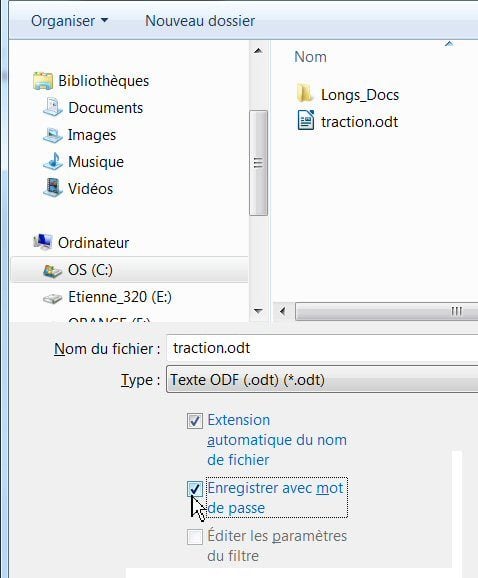Image resolution: width=478 pixels, height=578 pixels.
Task: Click the Nom du fichier input field
Action: (322, 348)
